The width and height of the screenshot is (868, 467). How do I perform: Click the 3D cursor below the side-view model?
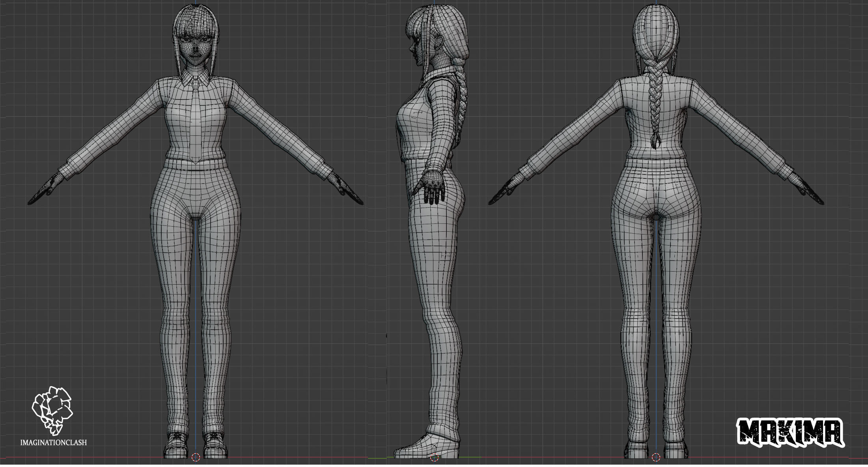[x=434, y=458]
